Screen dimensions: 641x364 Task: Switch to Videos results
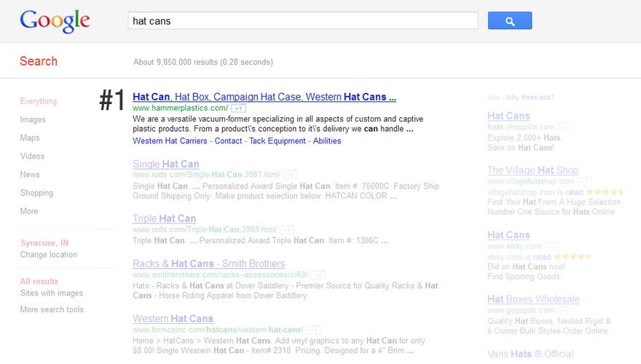pos(32,156)
